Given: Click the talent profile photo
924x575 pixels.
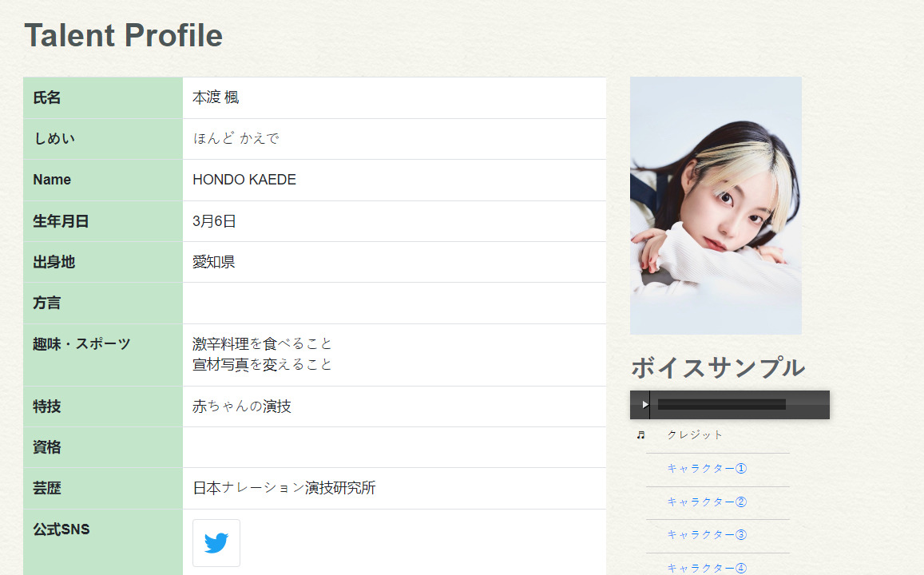Looking at the screenshot, I should click(716, 205).
